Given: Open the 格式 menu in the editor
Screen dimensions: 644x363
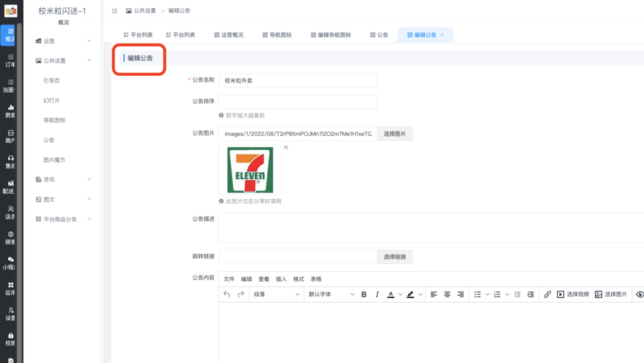Looking at the screenshot, I should [x=299, y=279].
